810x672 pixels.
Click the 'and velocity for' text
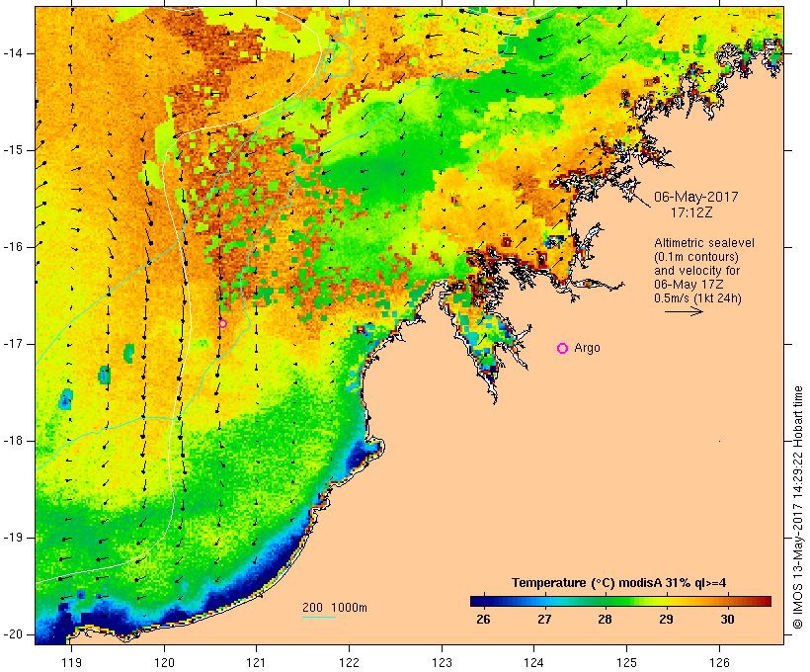click(696, 271)
